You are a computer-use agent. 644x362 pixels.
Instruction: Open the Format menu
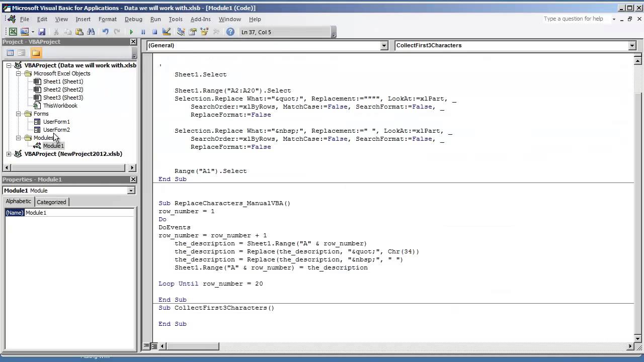[108, 19]
